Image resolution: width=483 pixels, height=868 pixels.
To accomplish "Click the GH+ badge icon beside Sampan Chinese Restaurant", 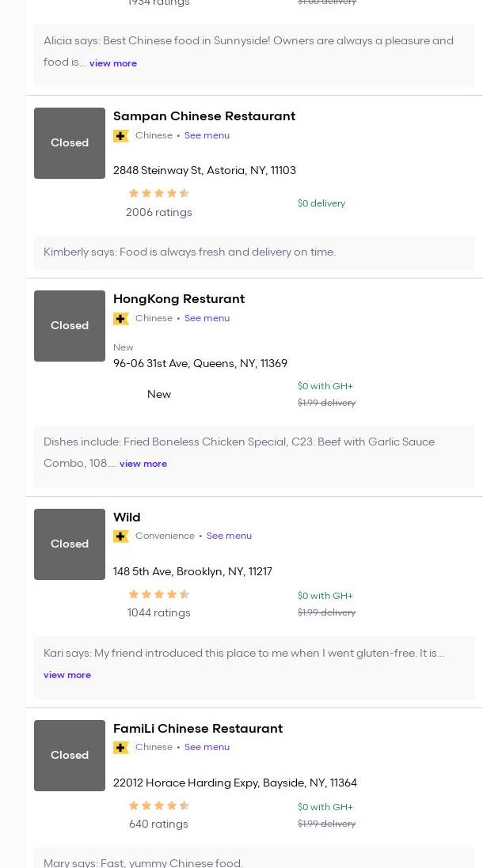I will 121,136.
